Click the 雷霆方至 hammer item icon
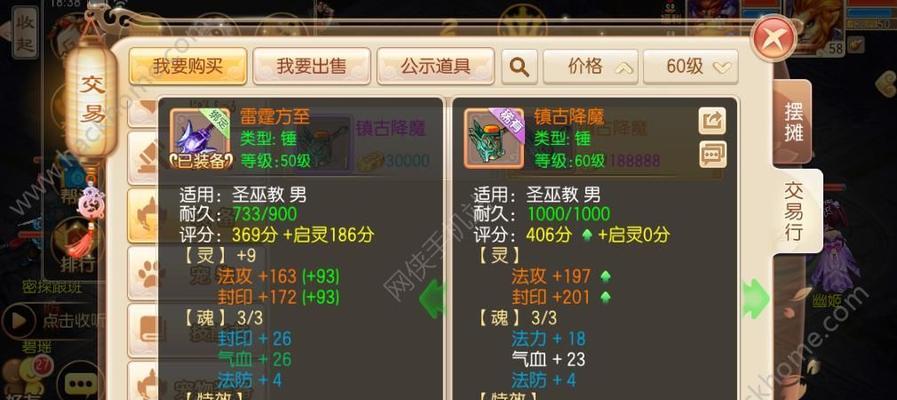 (200, 137)
